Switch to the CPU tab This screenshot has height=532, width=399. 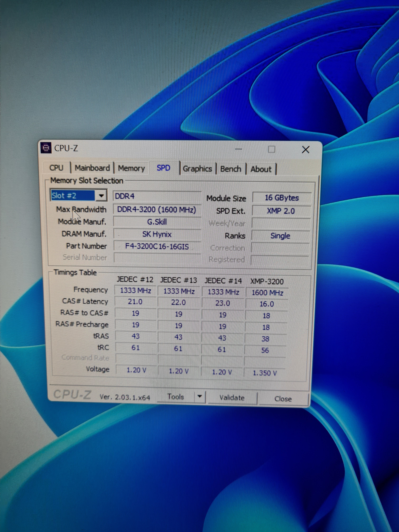(56, 168)
